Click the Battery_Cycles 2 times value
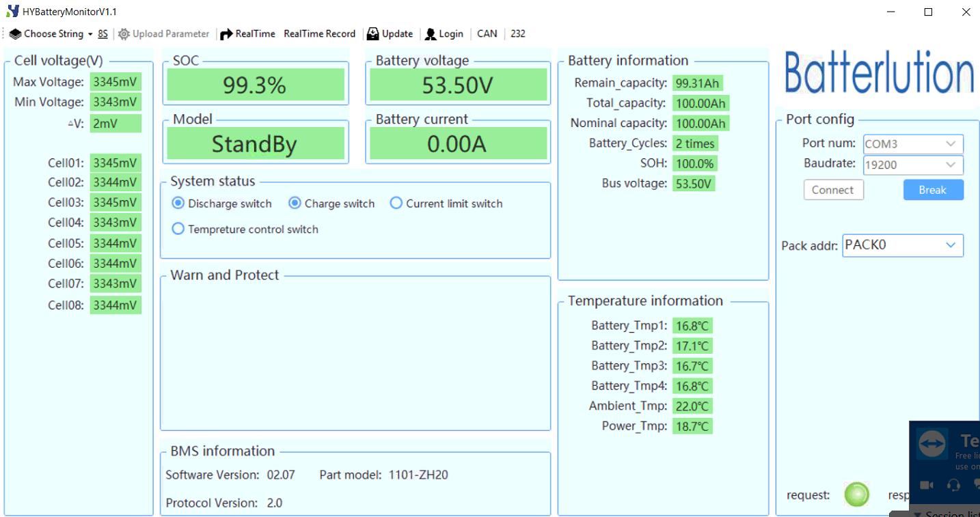The height and width of the screenshot is (517, 980). pyautogui.click(x=695, y=143)
